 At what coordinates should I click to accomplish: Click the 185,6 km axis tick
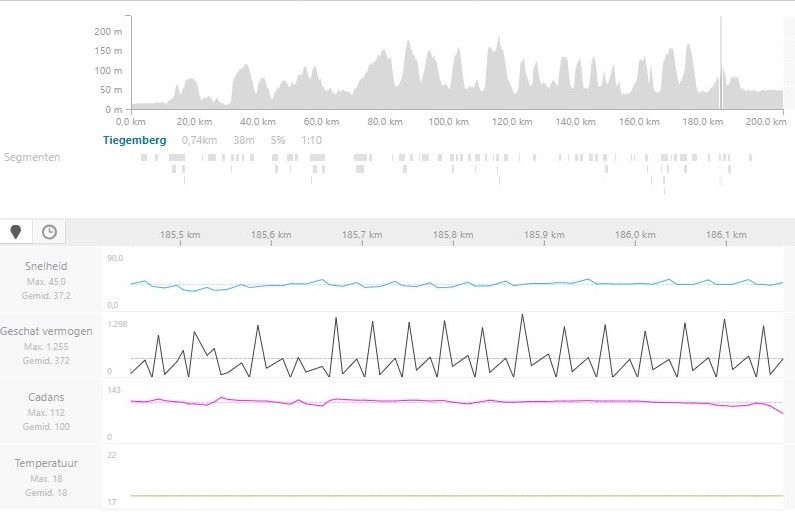click(271, 235)
